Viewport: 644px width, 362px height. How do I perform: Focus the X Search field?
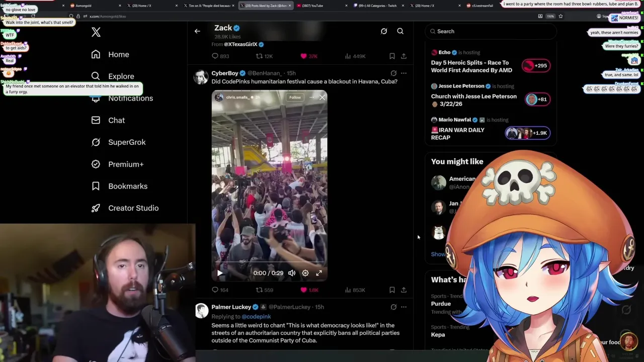(491, 31)
